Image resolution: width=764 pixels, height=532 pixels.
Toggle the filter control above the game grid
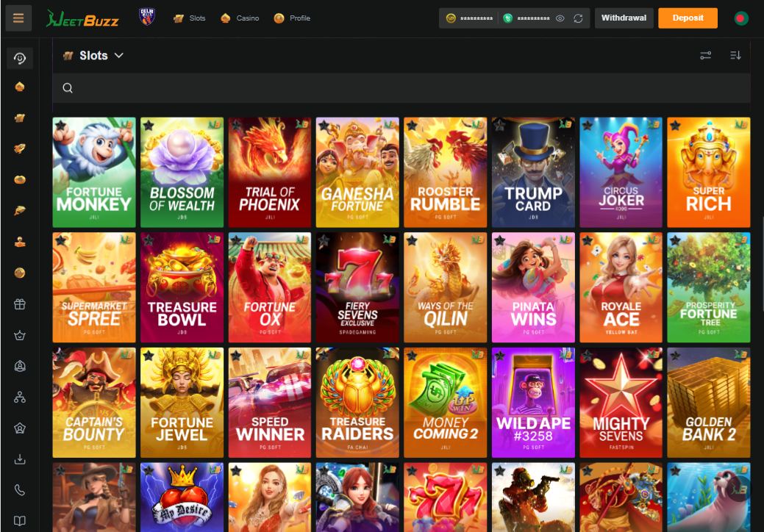pyautogui.click(x=706, y=55)
